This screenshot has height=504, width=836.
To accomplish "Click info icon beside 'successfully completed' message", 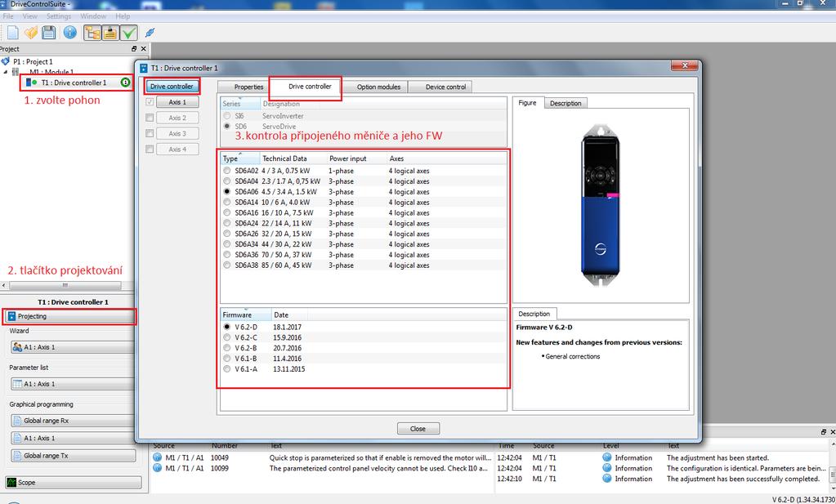I will tap(606, 479).
